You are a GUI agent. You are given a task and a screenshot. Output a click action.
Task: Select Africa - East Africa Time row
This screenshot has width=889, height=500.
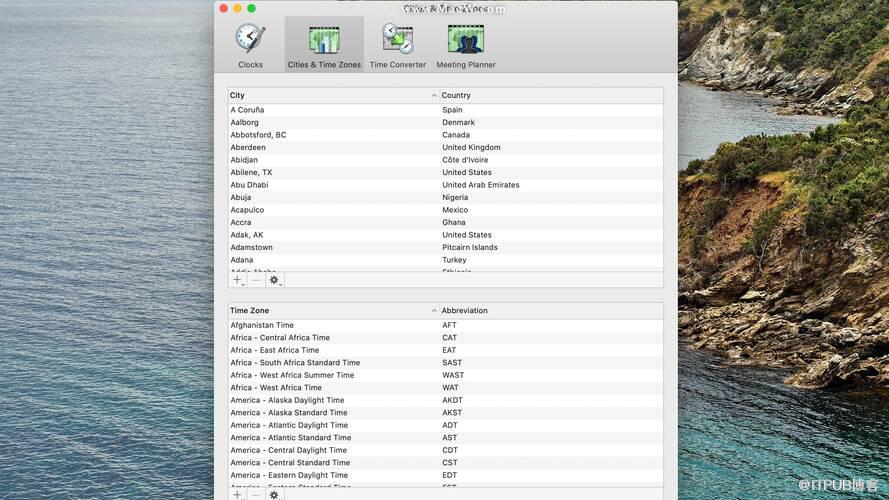[446, 350]
